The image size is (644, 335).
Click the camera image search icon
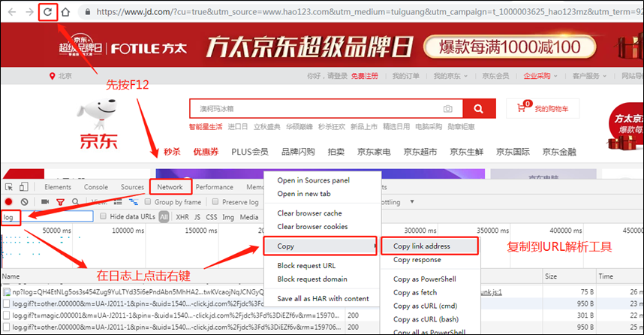(447, 109)
